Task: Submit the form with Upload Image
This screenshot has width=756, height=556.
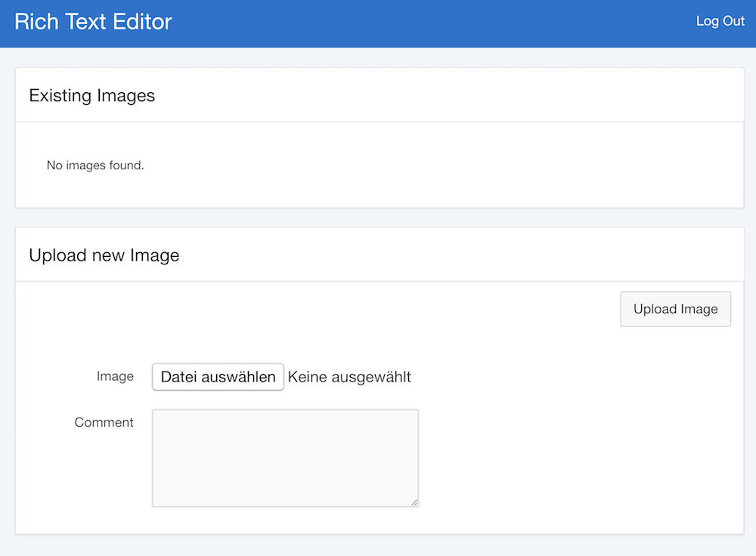Action: (675, 309)
